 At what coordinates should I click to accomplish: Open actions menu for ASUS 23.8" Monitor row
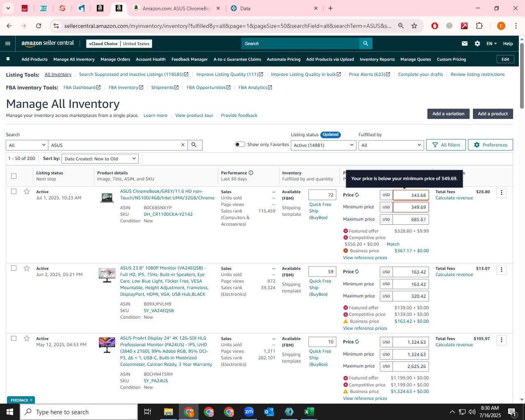coord(501,269)
